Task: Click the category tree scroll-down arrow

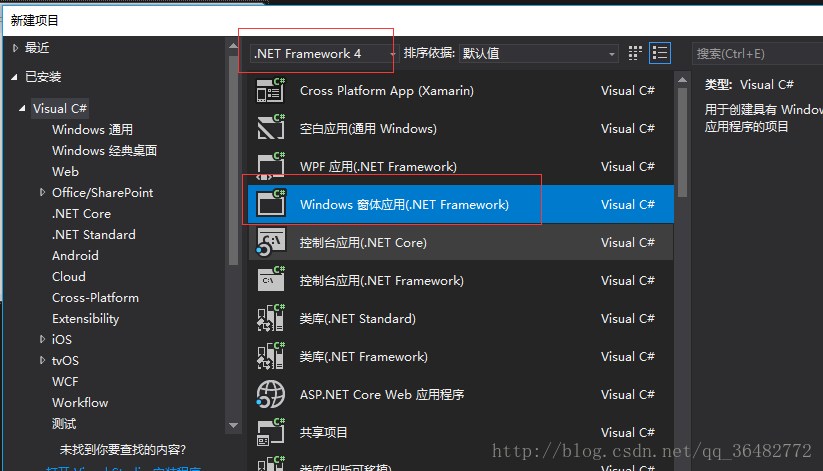Action: (234, 425)
